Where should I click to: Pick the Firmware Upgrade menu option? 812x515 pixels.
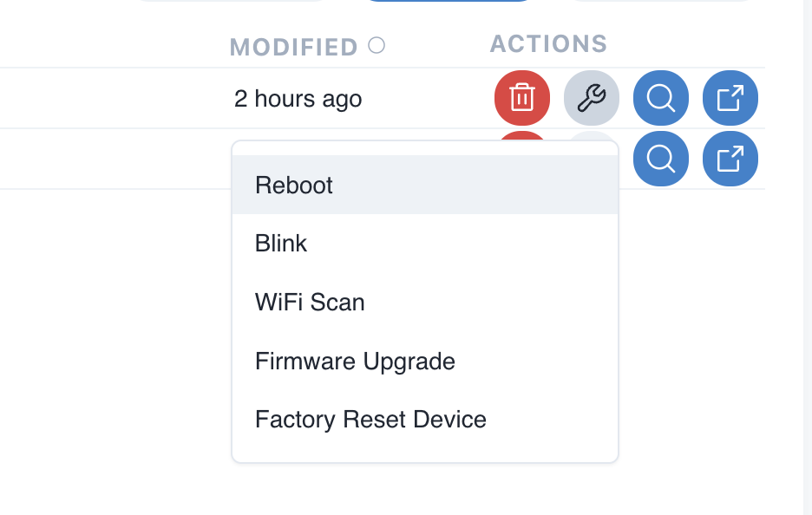[355, 362]
